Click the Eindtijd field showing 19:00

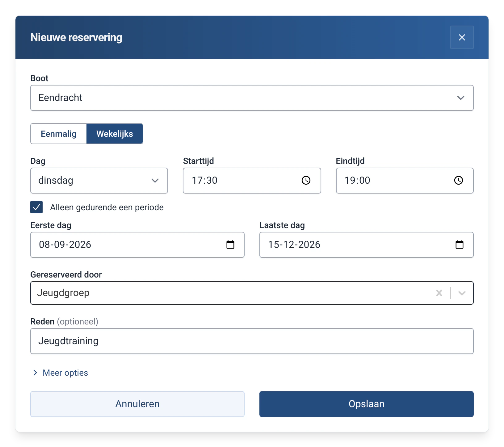[405, 181]
